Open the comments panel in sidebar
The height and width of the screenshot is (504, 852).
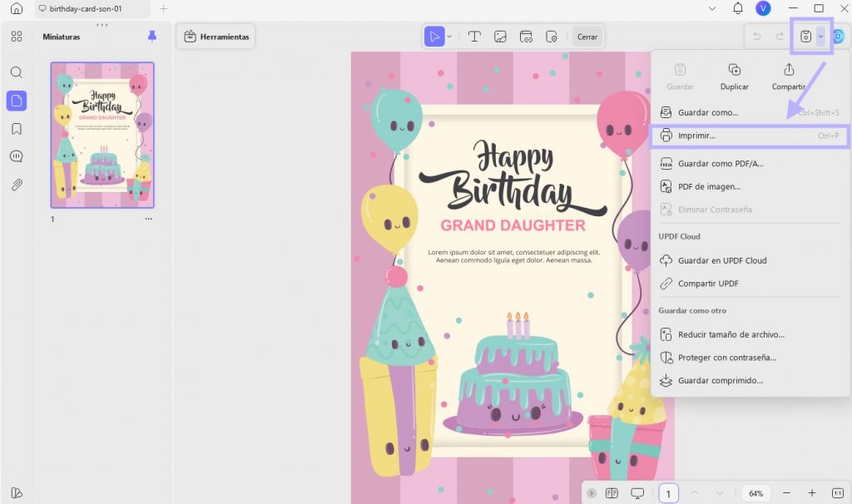(x=17, y=157)
